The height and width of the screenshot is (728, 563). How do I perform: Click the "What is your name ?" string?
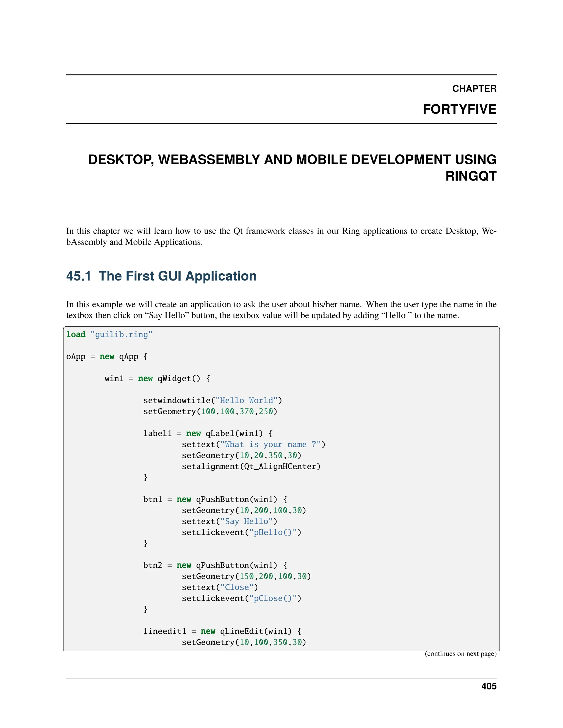[x=271, y=444]
